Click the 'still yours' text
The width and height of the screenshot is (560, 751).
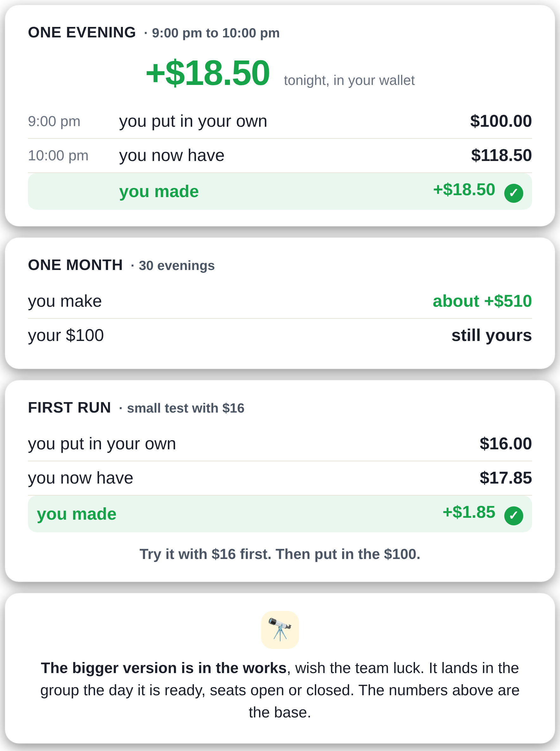492,335
